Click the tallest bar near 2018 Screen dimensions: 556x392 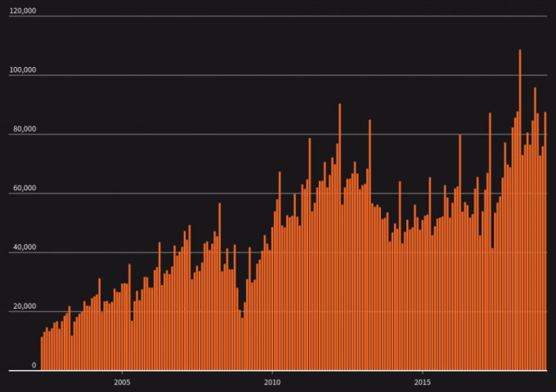pyautogui.click(x=520, y=211)
